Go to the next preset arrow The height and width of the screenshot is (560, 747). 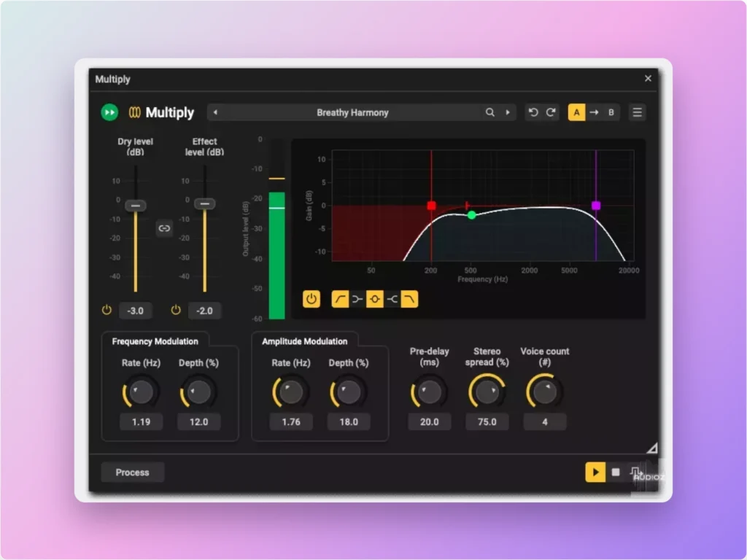(x=508, y=112)
